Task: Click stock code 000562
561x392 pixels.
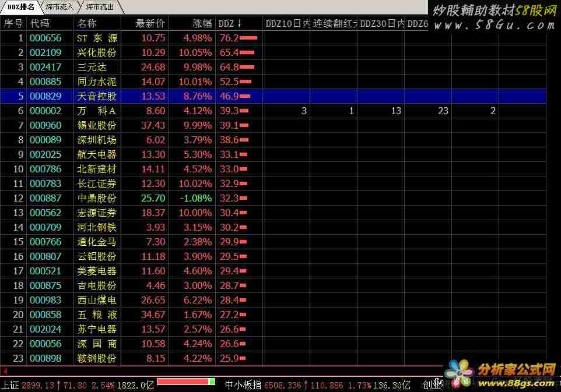Action: coord(45,213)
